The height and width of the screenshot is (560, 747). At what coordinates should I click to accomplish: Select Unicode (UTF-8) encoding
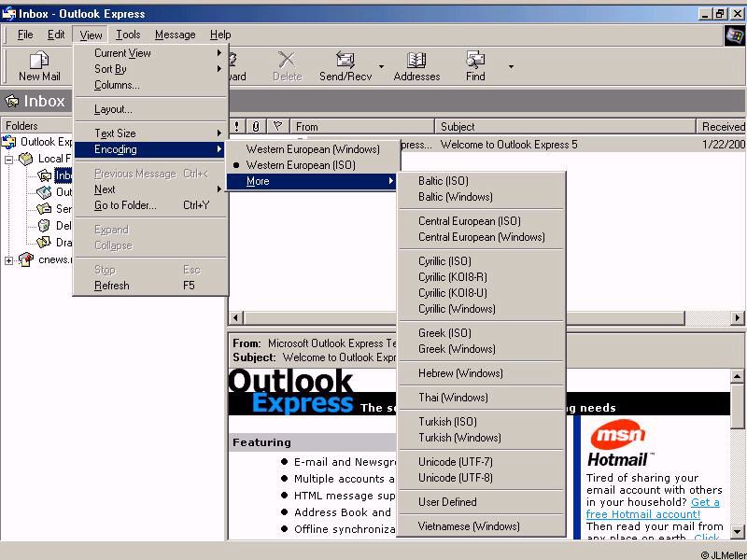(x=455, y=478)
